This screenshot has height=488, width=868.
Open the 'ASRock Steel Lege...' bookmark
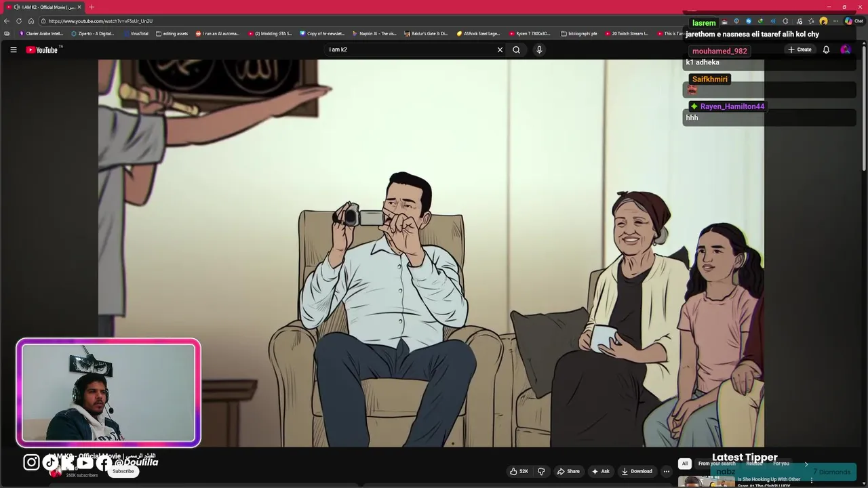tap(479, 33)
